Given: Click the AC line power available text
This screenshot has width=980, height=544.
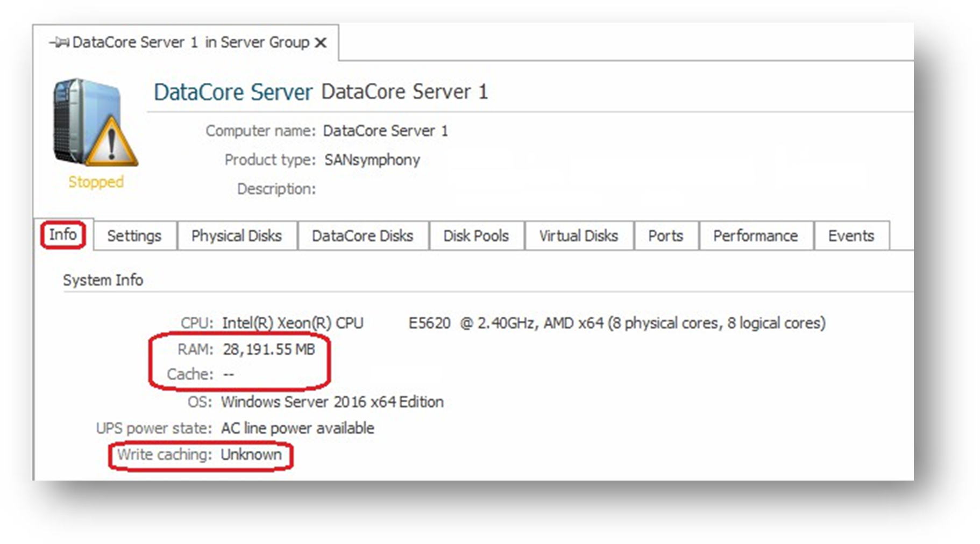Looking at the screenshot, I should coord(297,428).
